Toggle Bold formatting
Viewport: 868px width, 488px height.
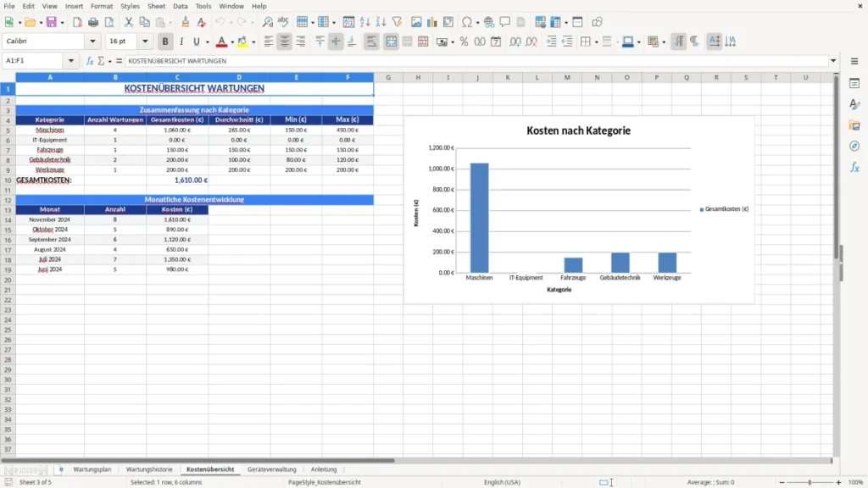point(165,42)
